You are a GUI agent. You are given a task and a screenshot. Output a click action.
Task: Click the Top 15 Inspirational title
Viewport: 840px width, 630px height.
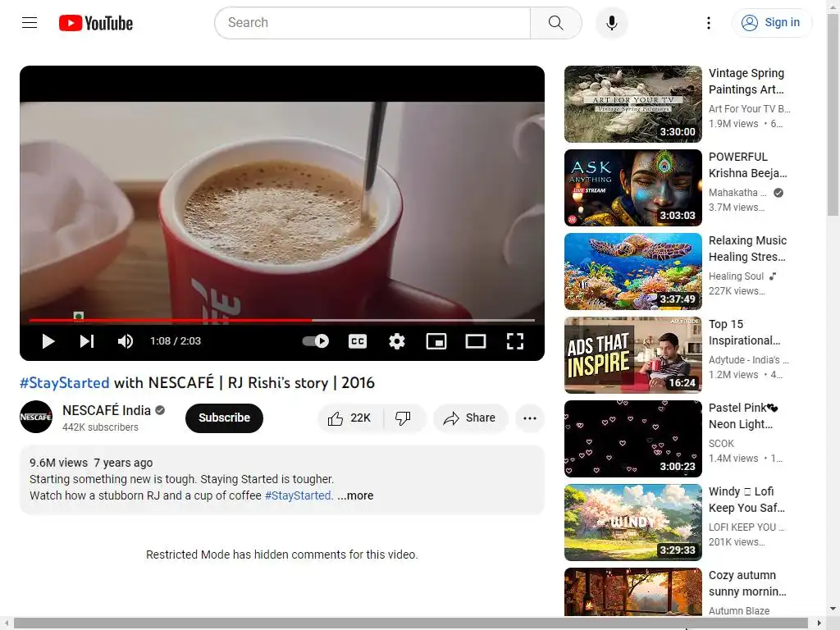(x=745, y=332)
